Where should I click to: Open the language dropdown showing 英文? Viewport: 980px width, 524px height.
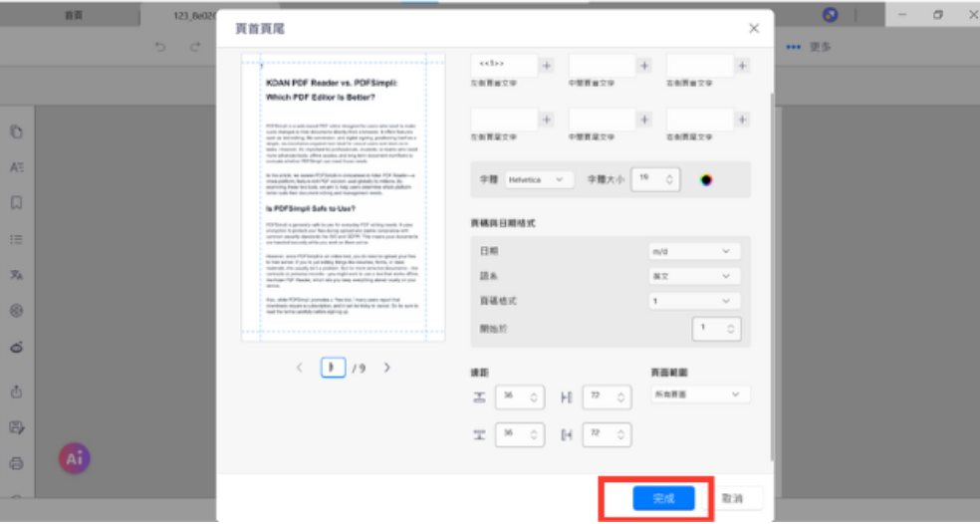tap(694, 276)
